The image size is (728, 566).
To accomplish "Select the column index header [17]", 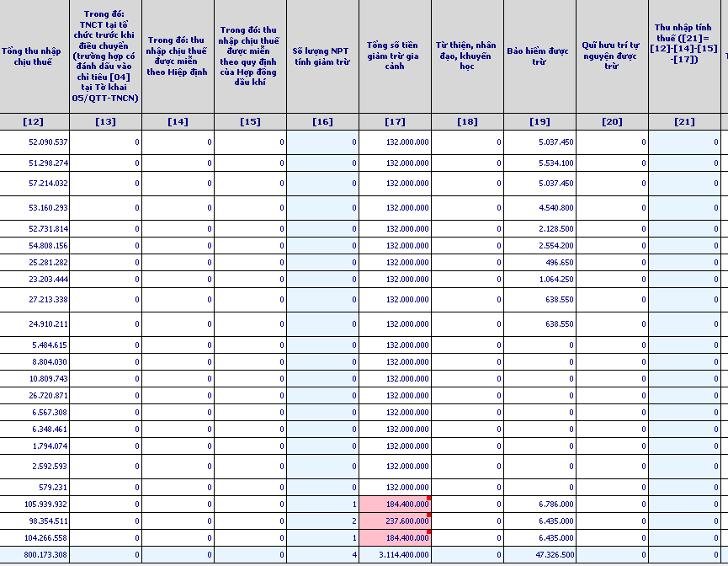I will point(395,121).
